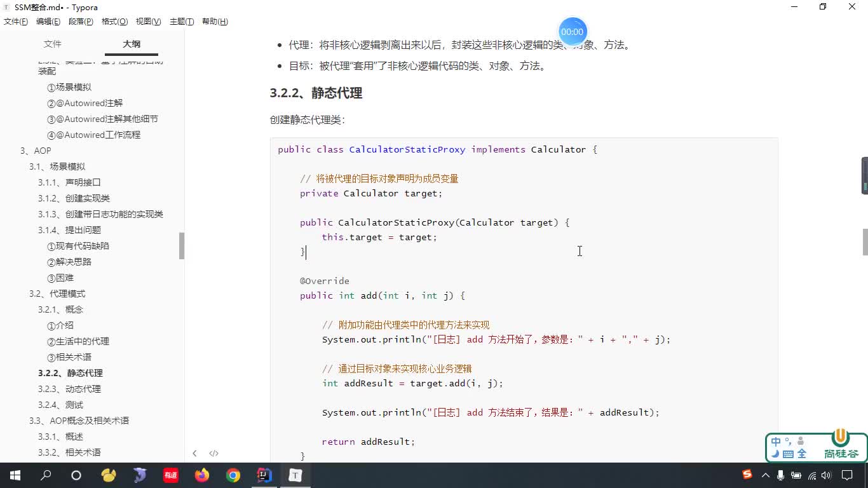The image size is (868, 488).
Task: Launch Chrome from the taskbar
Action: click(233, 475)
